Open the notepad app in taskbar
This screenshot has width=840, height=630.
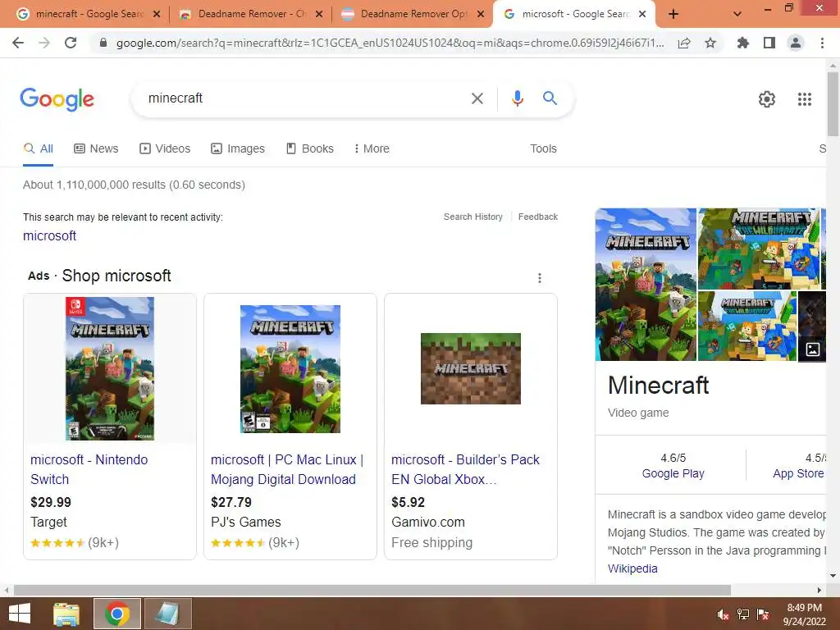(x=167, y=614)
